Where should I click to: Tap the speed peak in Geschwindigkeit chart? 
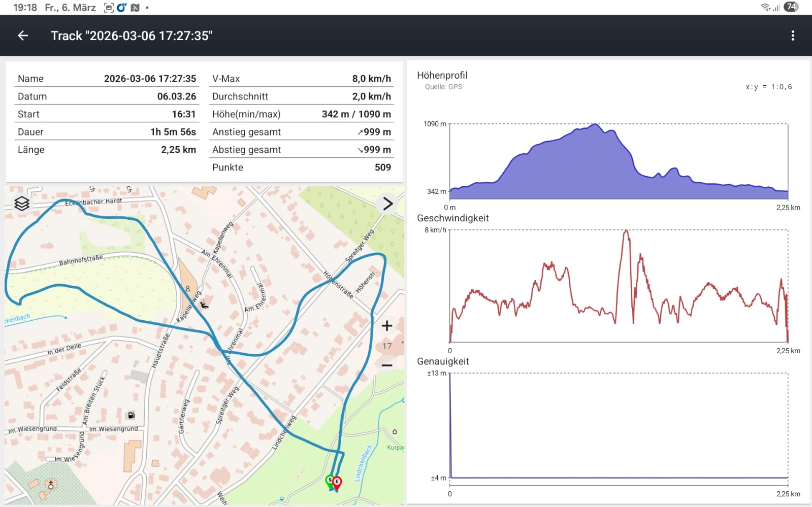point(627,232)
